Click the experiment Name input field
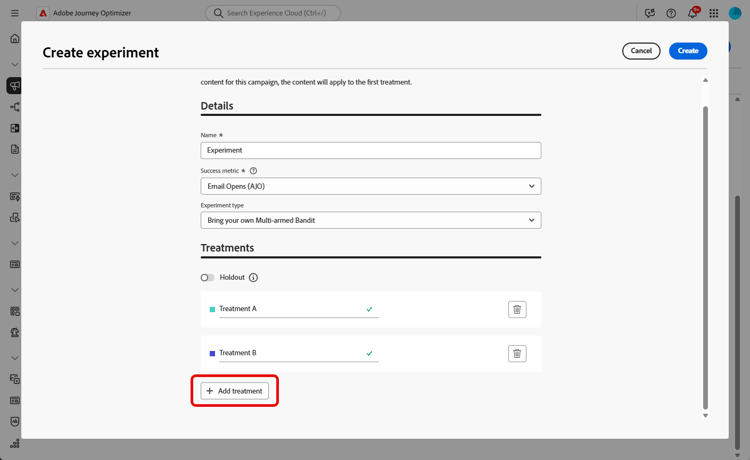 pyautogui.click(x=370, y=150)
